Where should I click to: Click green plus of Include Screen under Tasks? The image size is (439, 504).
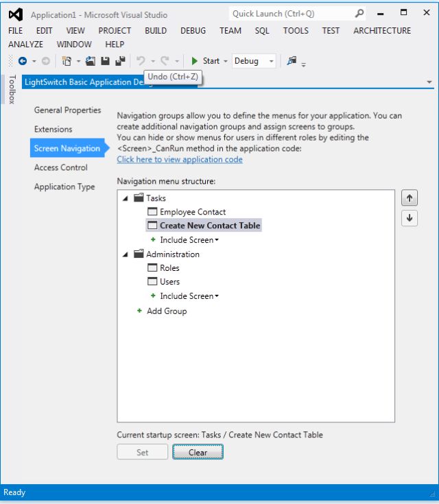153,239
